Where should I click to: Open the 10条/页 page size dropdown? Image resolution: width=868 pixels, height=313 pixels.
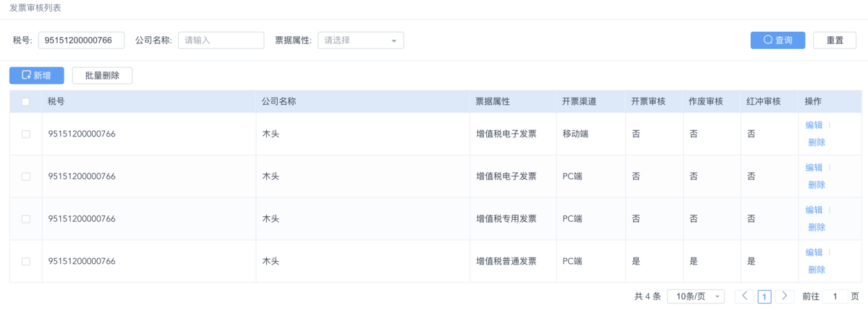(696, 296)
